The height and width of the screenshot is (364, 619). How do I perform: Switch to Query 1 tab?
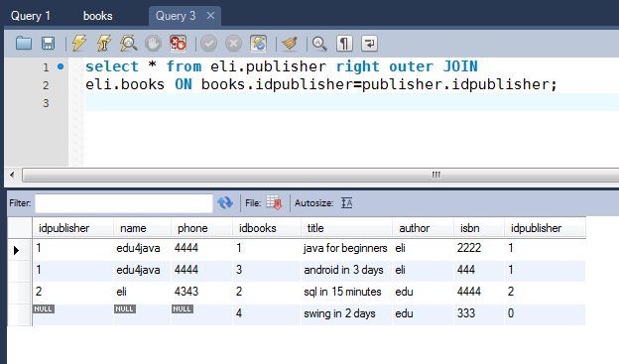tap(31, 16)
